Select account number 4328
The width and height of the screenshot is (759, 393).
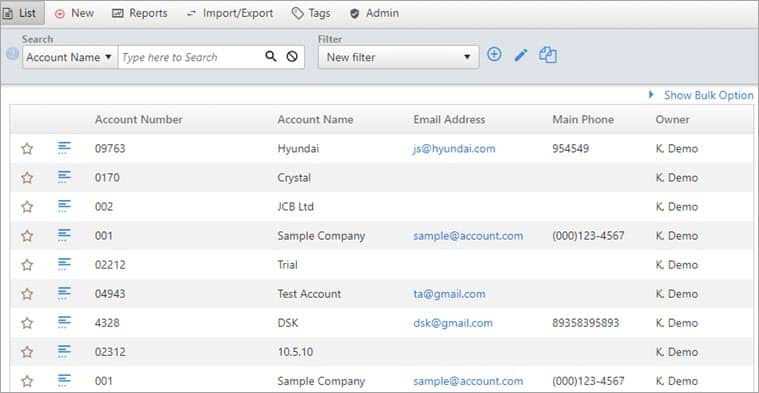(107, 323)
